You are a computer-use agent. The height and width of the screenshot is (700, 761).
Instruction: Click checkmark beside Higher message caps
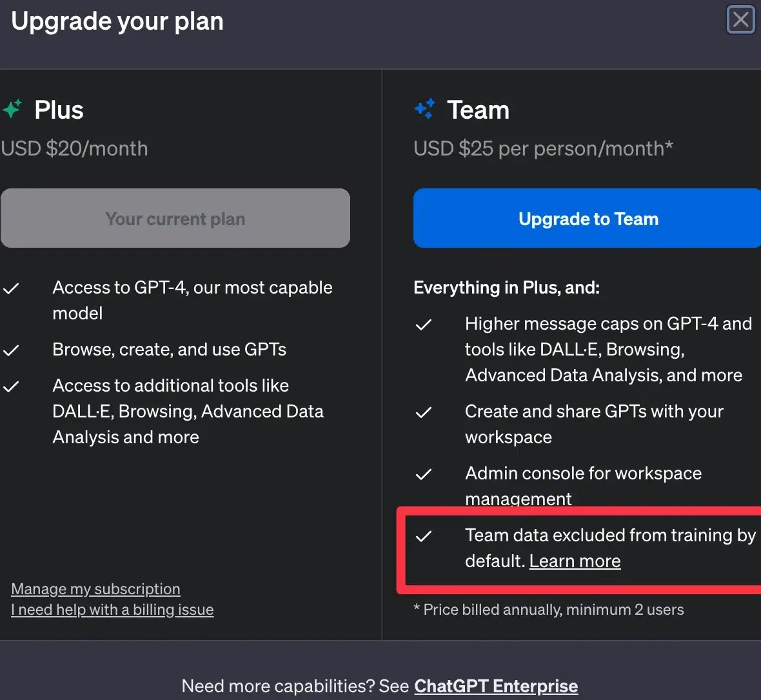coord(424,325)
